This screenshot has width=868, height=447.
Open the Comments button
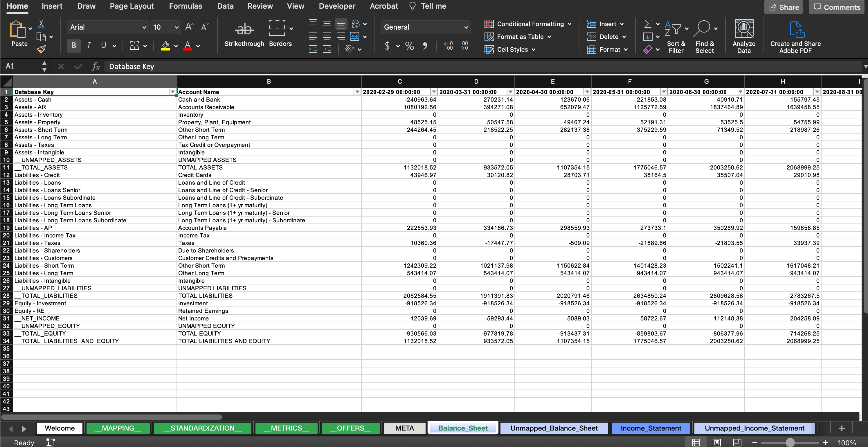[837, 7]
